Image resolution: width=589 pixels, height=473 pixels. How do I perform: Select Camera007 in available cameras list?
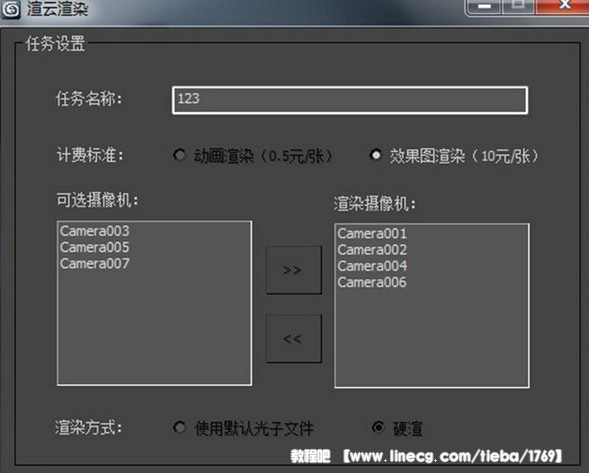pyautogui.click(x=95, y=263)
